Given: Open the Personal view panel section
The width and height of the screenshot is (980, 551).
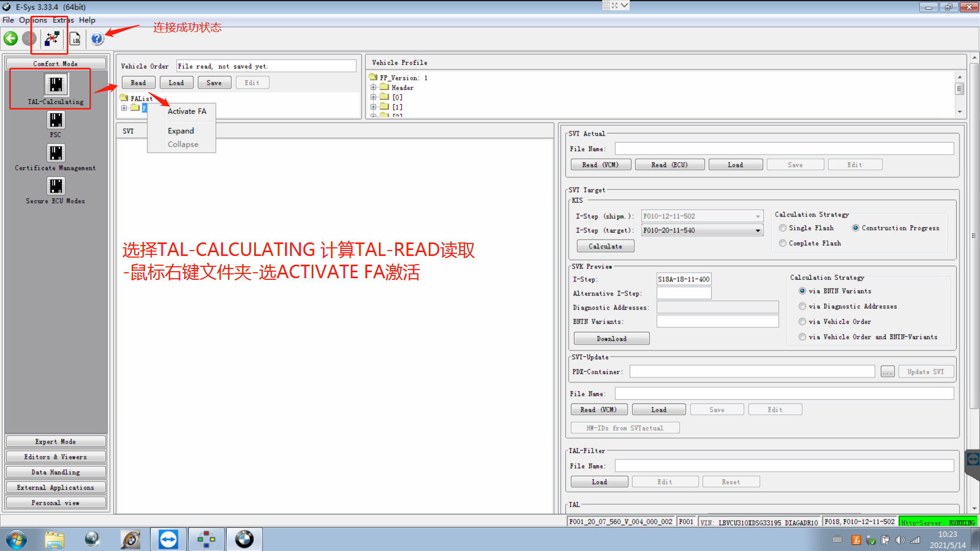Looking at the screenshot, I should point(56,502).
